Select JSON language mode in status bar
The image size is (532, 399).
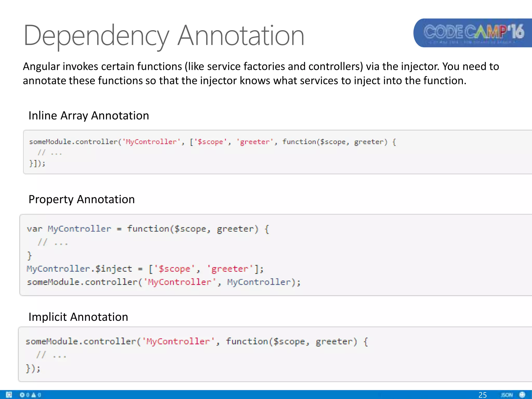coord(507,395)
